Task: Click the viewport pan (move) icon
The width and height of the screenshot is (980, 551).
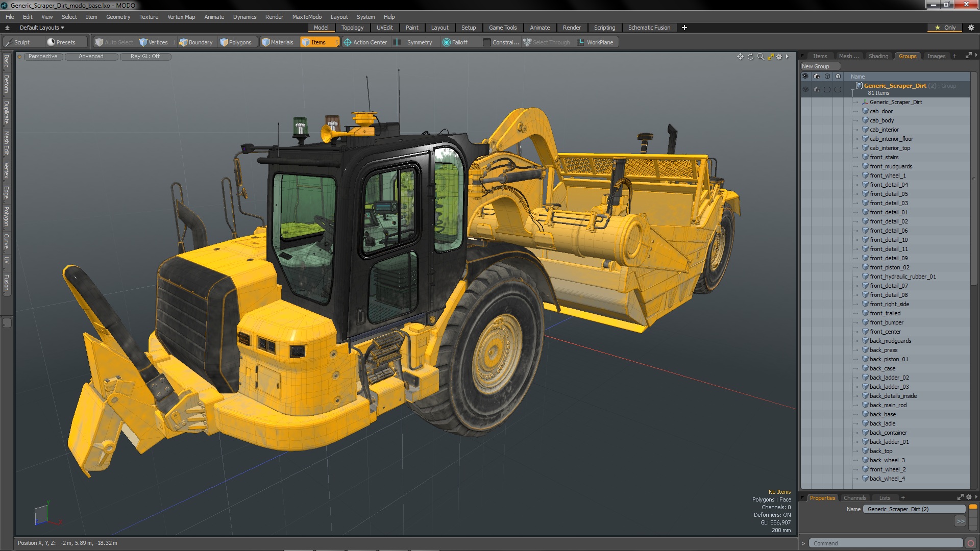Action: click(740, 57)
